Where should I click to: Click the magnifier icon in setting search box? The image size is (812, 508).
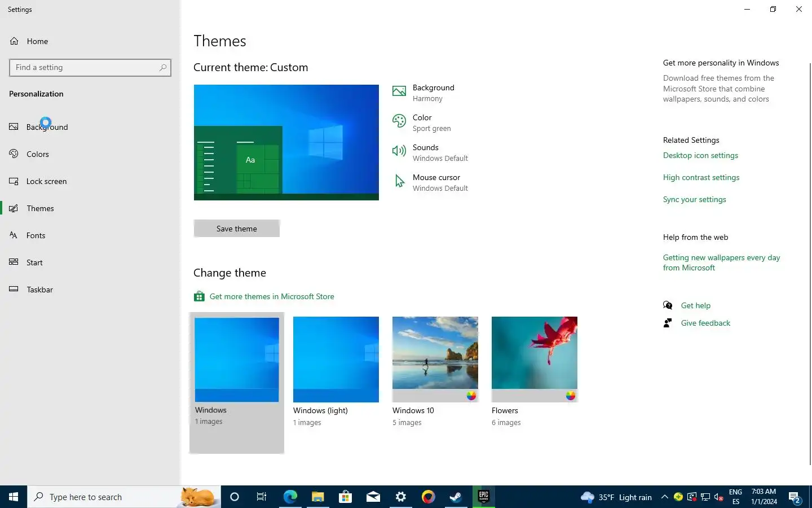tap(163, 68)
